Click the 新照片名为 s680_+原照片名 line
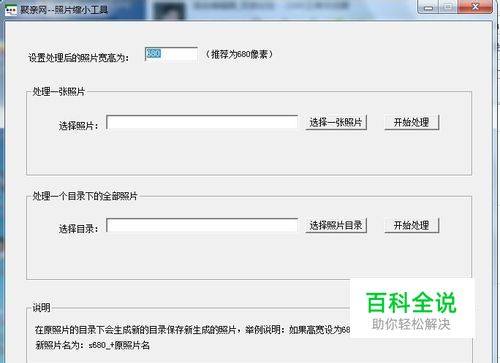 tap(93, 345)
